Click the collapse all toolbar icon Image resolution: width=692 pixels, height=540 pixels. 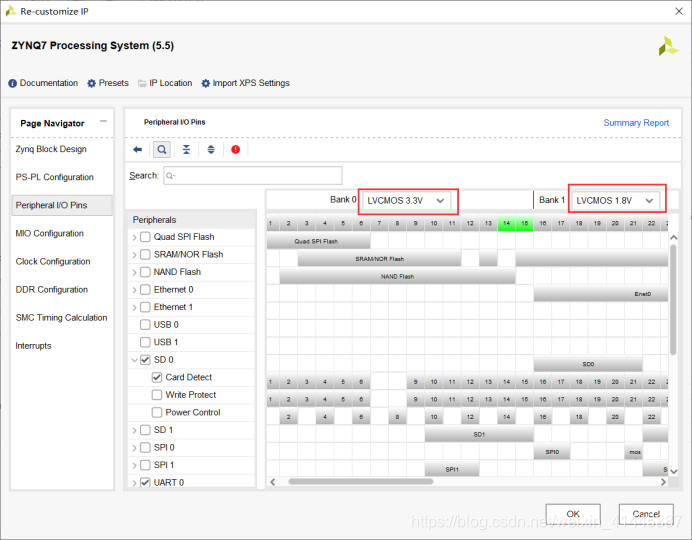tap(187, 150)
